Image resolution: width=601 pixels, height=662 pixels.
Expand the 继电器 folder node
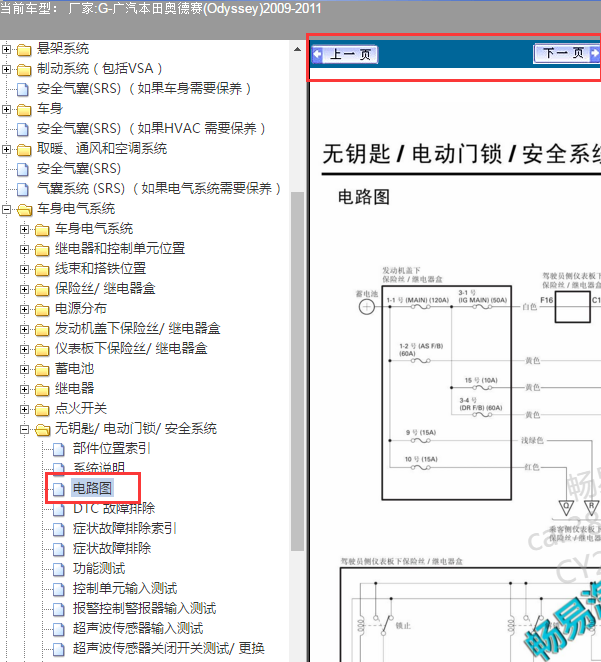click(x=24, y=389)
